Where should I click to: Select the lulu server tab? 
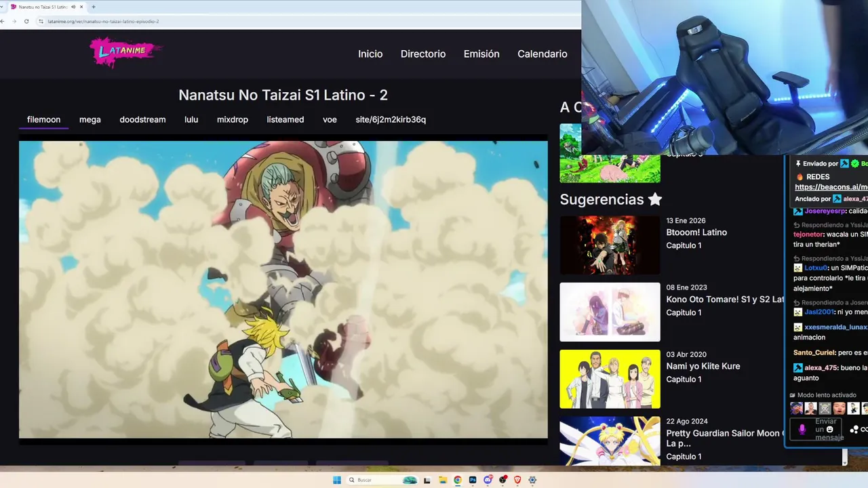[191, 119]
